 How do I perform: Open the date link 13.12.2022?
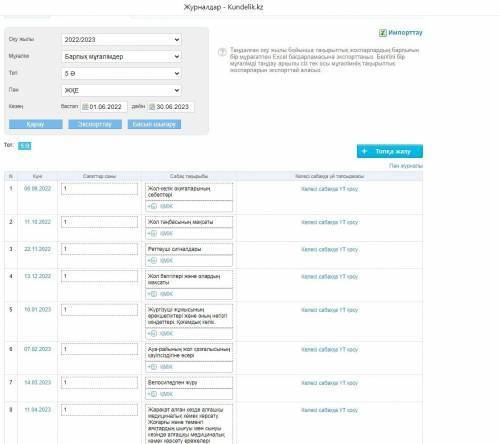[37, 276]
